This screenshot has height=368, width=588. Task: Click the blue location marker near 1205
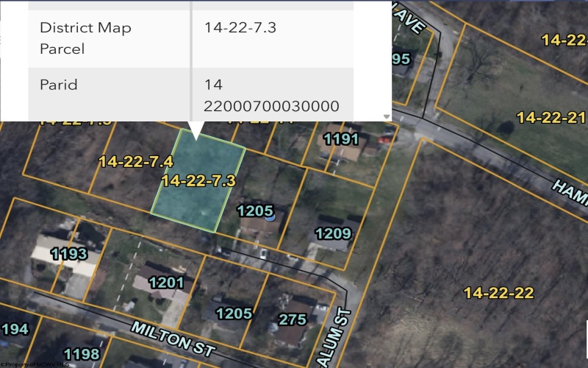coord(270,217)
